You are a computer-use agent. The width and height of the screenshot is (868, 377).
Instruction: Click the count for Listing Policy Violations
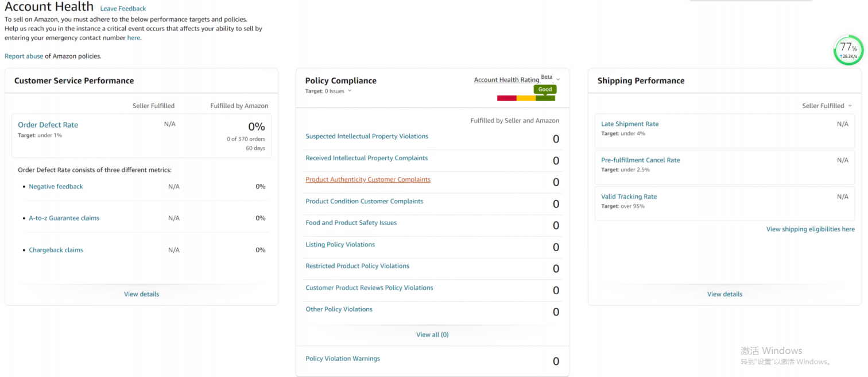point(556,247)
